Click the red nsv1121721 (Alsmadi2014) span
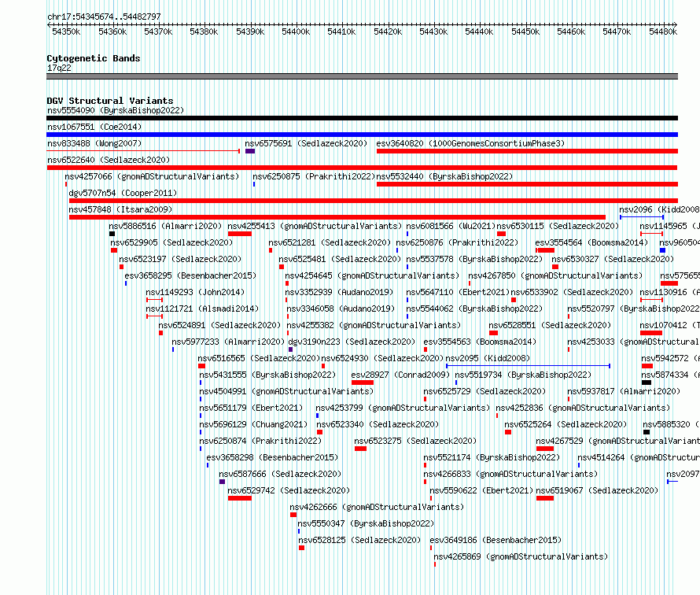The width and height of the screenshot is (700, 595). coord(154,316)
